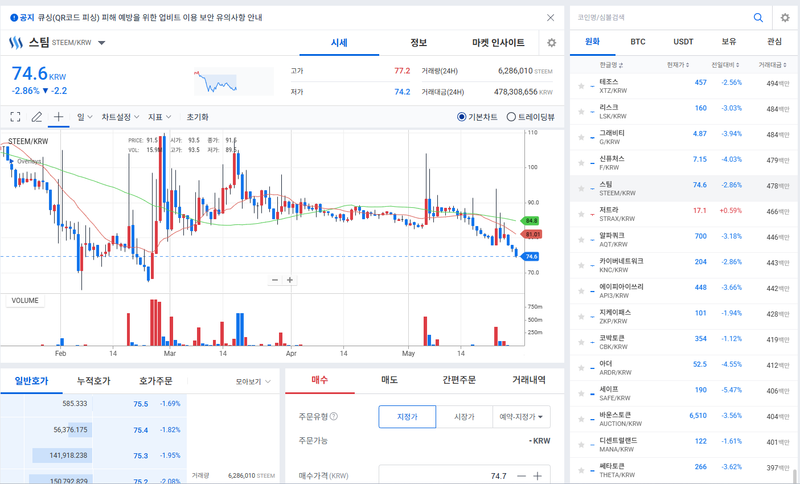The width and height of the screenshot is (800, 484).
Task: Favorite star for CBK/KRW row
Action: click(x=581, y=342)
